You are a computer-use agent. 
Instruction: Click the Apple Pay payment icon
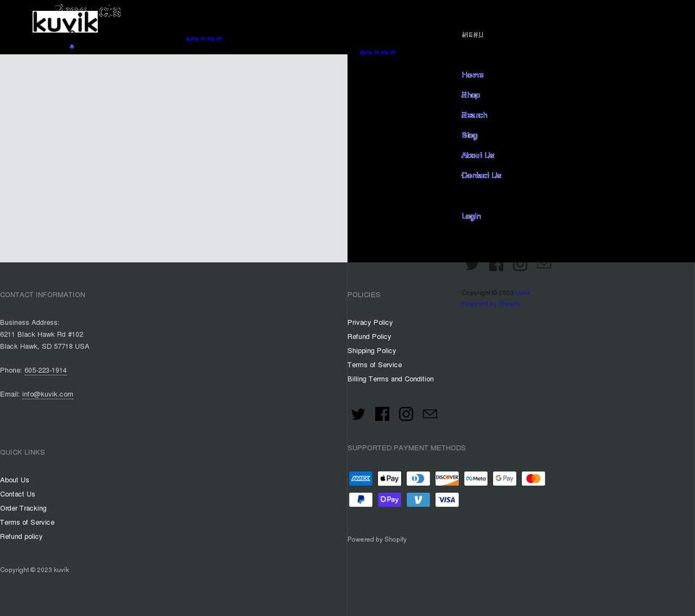[389, 478]
